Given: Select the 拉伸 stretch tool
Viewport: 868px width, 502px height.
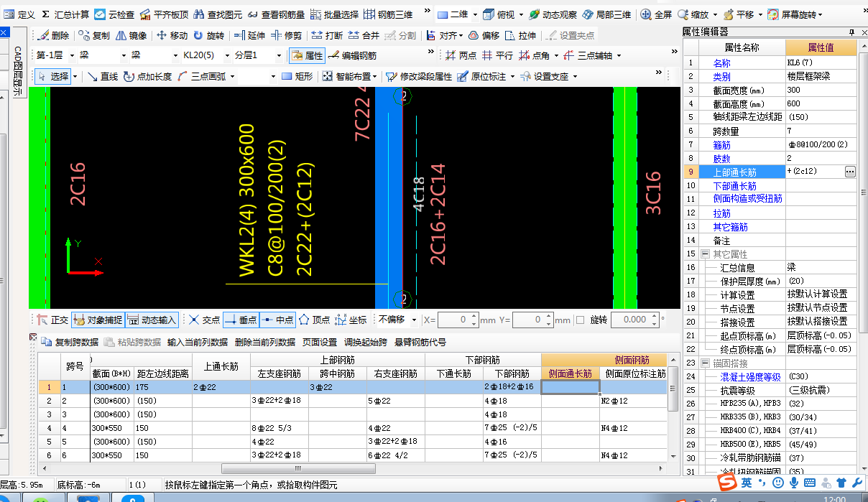Looking at the screenshot, I should point(520,35).
